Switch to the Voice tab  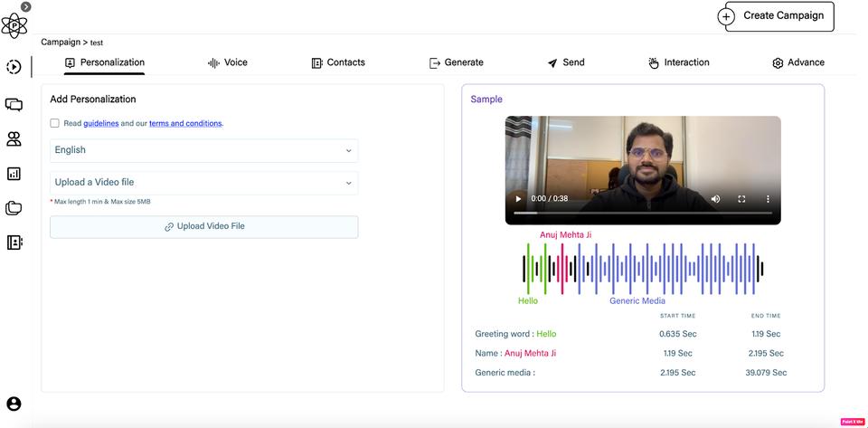coord(228,62)
